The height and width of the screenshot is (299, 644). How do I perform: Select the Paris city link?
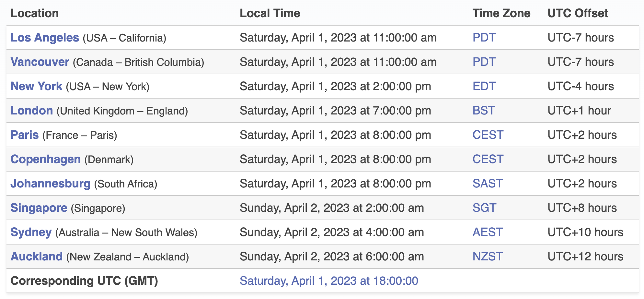pos(25,135)
